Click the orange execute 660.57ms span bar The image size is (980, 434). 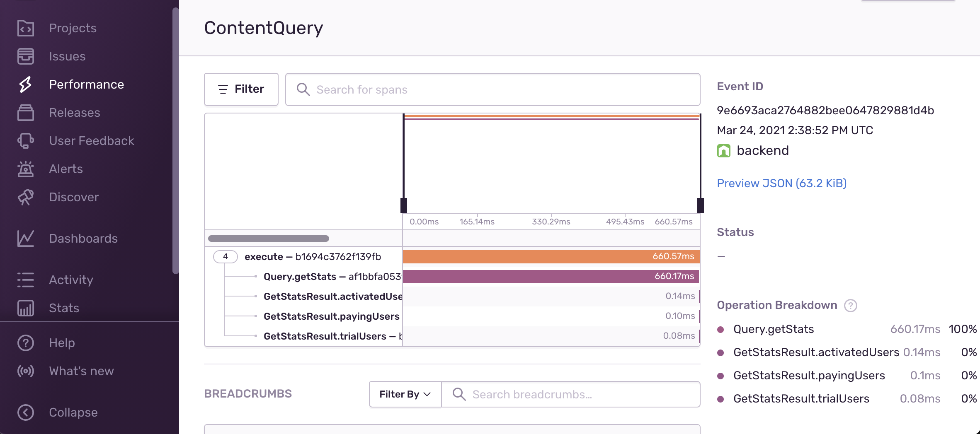551,257
